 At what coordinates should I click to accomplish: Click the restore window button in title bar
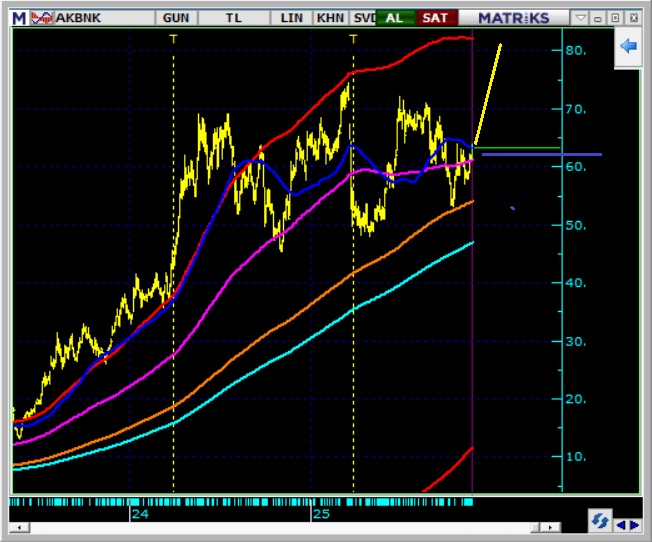click(615, 18)
